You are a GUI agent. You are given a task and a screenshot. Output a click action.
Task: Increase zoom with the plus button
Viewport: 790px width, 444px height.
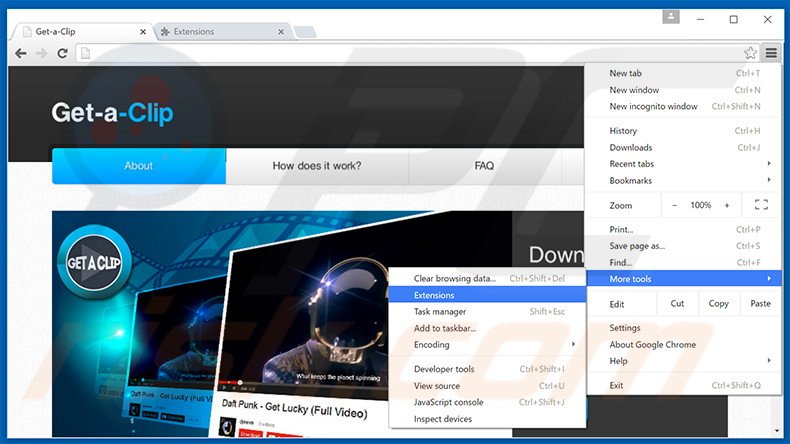727,205
